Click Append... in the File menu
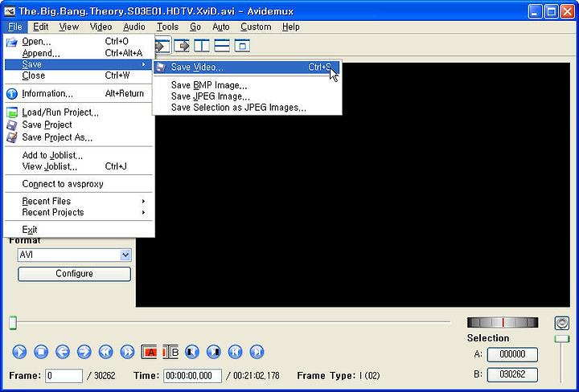The height and width of the screenshot is (392, 579). point(78,53)
